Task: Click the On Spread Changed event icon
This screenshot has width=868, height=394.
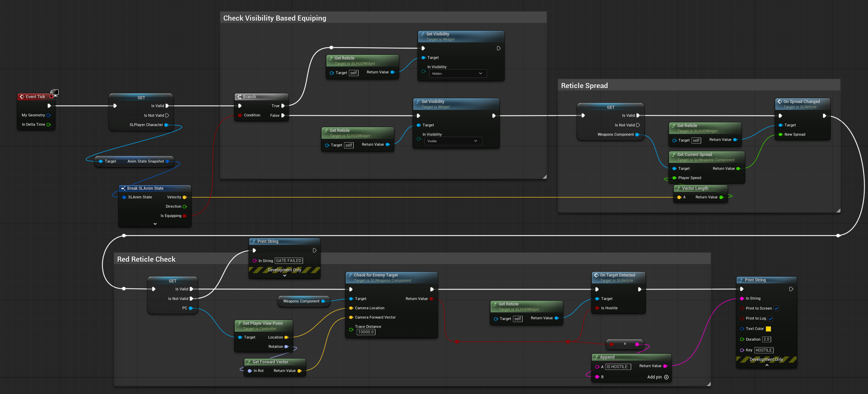Action: coord(780,102)
